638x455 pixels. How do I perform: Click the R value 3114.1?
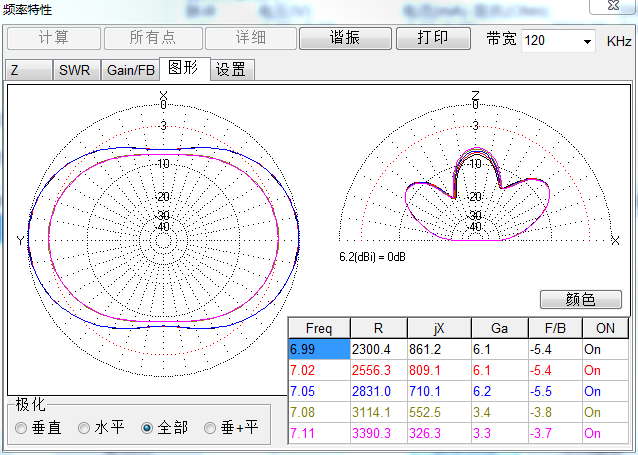click(x=379, y=412)
